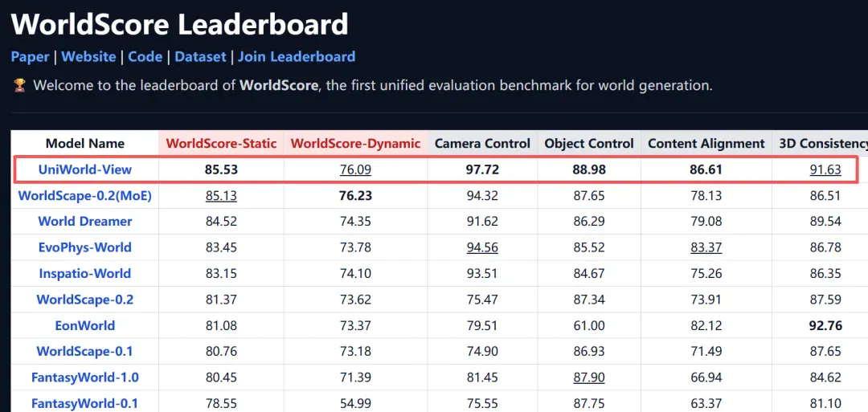Open the Code link
The width and height of the screenshot is (868, 412).
tap(145, 56)
